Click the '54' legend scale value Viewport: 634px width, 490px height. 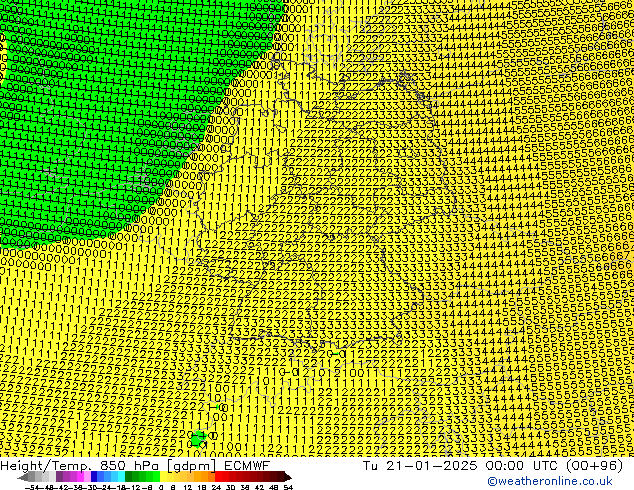click(288, 487)
